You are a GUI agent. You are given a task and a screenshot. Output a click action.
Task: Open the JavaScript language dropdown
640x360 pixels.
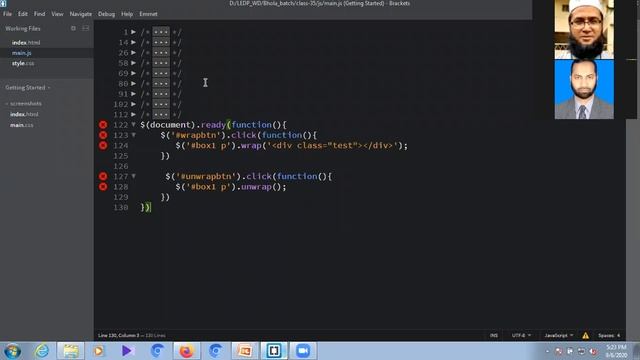[x=558, y=336]
